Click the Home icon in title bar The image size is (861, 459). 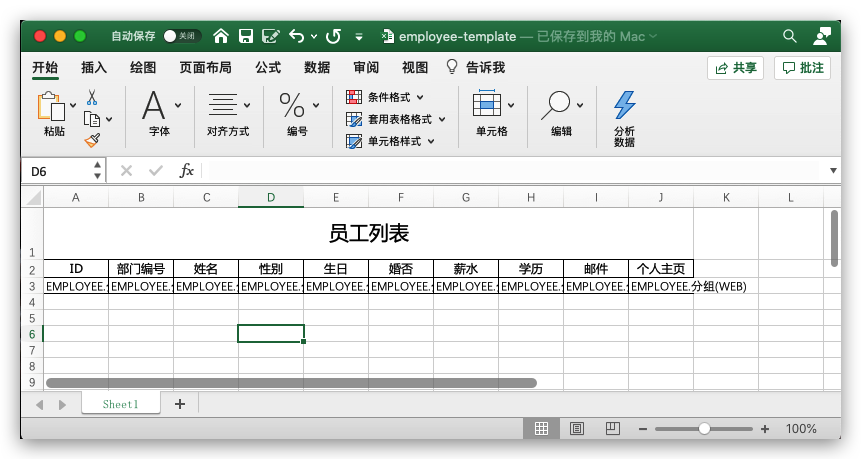coord(221,36)
